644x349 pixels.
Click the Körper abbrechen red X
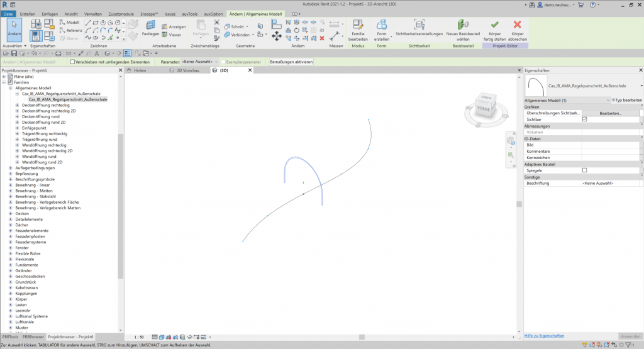point(518,25)
